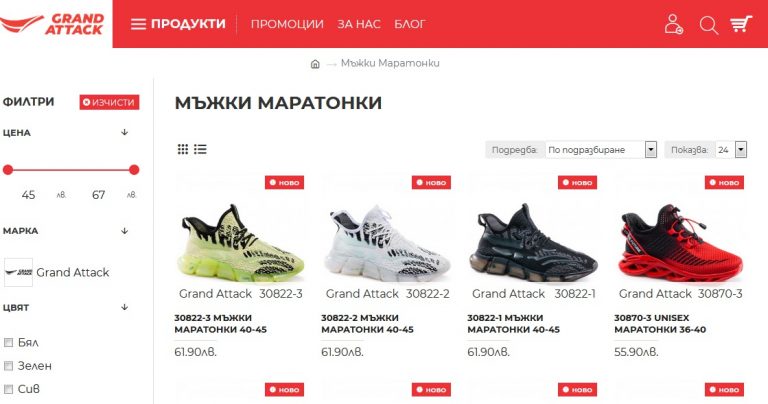The width and height of the screenshot is (768, 404).
Task: Check the Бял color filter
Action: (8, 342)
